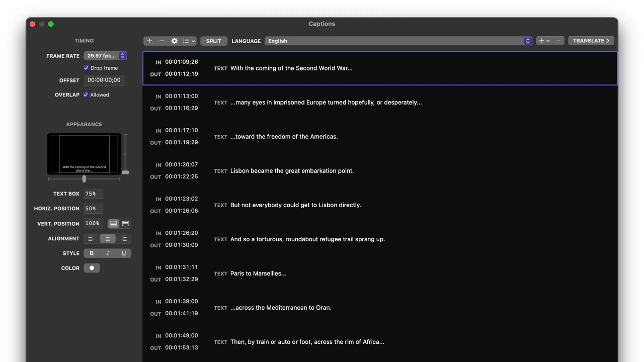The height and width of the screenshot is (362, 644).
Task: Edit IN timecode 00:01:20;07
Action: coord(182,164)
